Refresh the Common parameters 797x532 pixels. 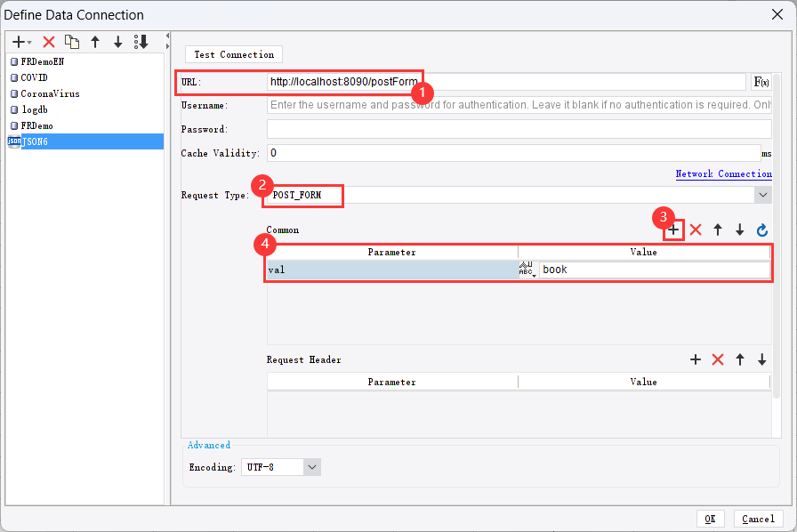point(762,230)
